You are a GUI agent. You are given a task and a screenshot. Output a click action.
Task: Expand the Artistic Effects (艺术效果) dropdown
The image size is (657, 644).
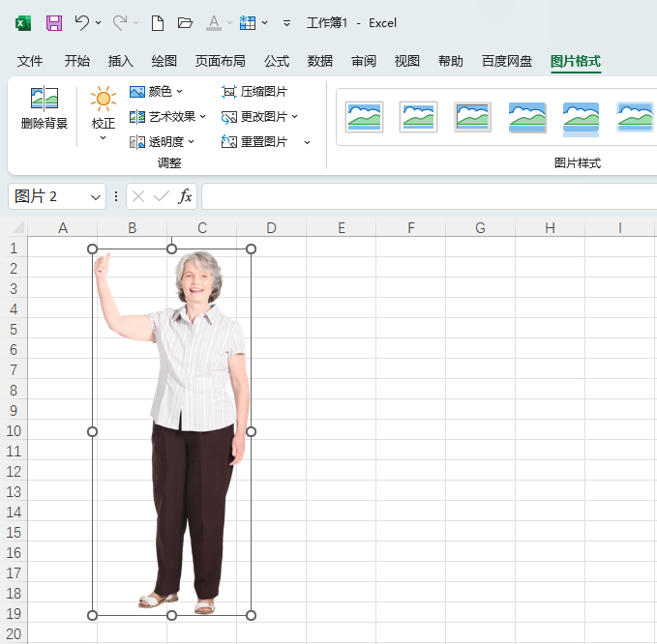coord(168,117)
